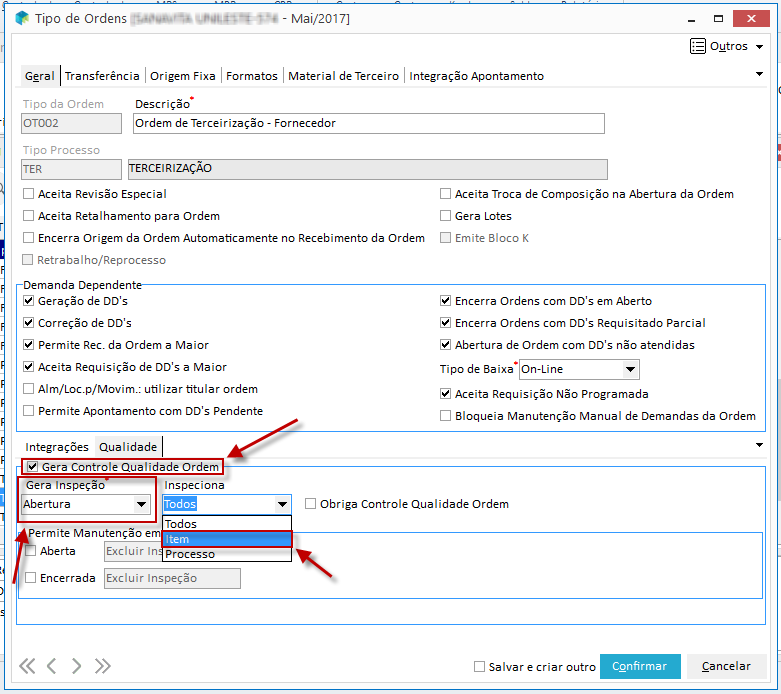Expand the Outros dropdown arrow
The image size is (781, 694).
(x=759, y=47)
